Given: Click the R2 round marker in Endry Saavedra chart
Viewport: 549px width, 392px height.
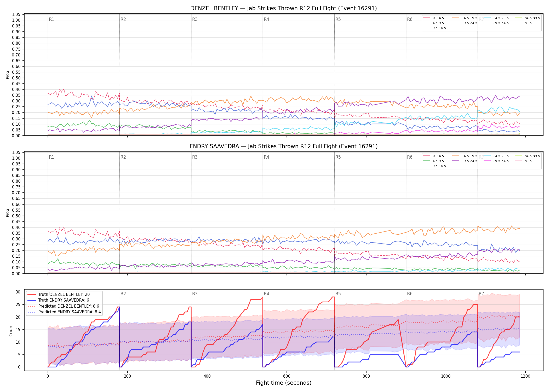Looking at the screenshot, I should (x=123, y=157).
